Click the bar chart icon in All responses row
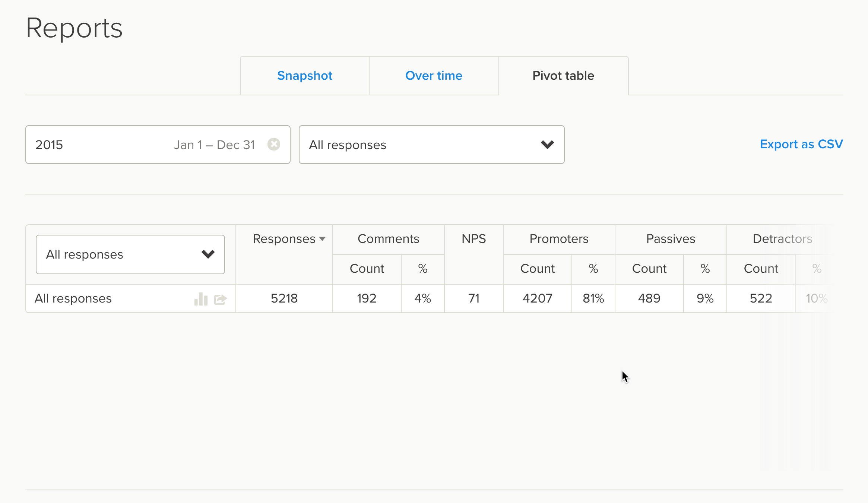868x503 pixels. pos(201,299)
